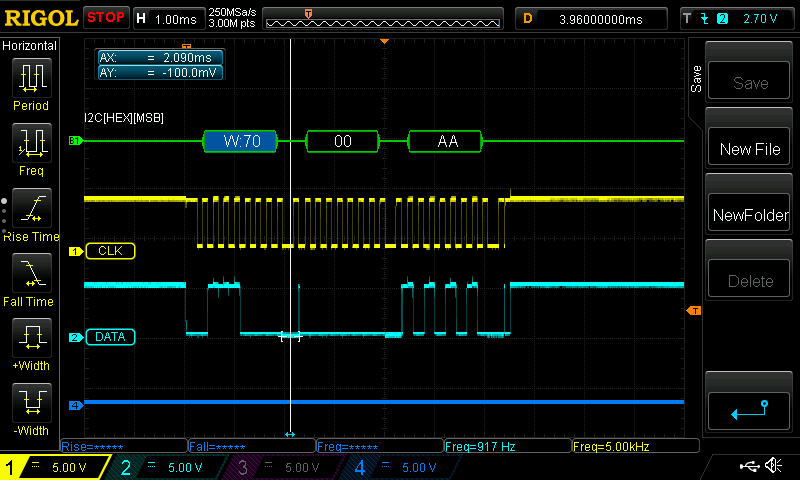The image size is (800, 480).
Task: Select channel 4 scale 5.00 V tab
Action: (x=399, y=467)
